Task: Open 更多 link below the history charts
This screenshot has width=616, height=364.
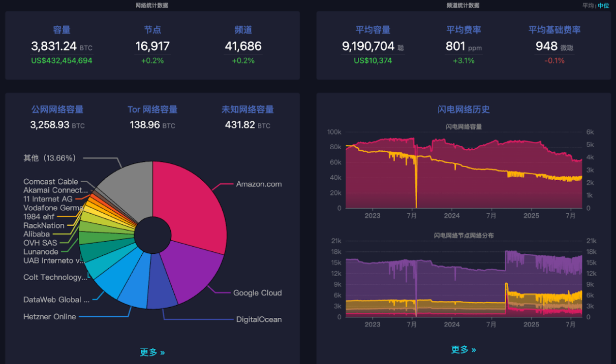Action: click(464, 350)
